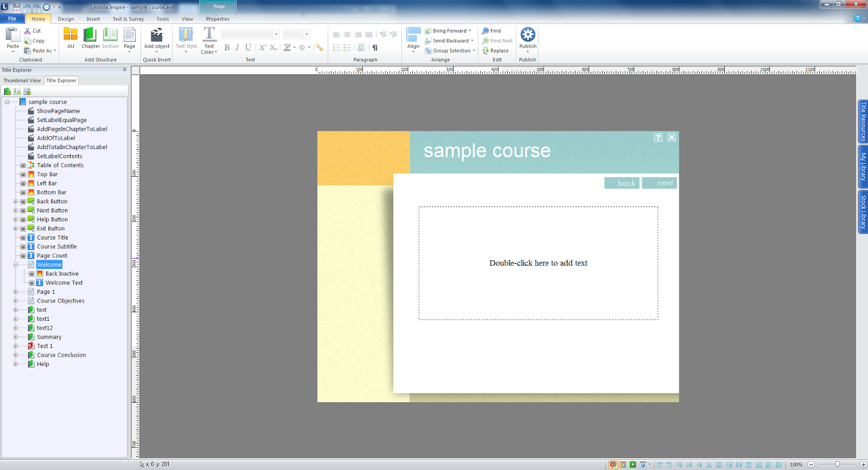
Task: Open the Text Style gallery
Action: [x=186, y=40]
